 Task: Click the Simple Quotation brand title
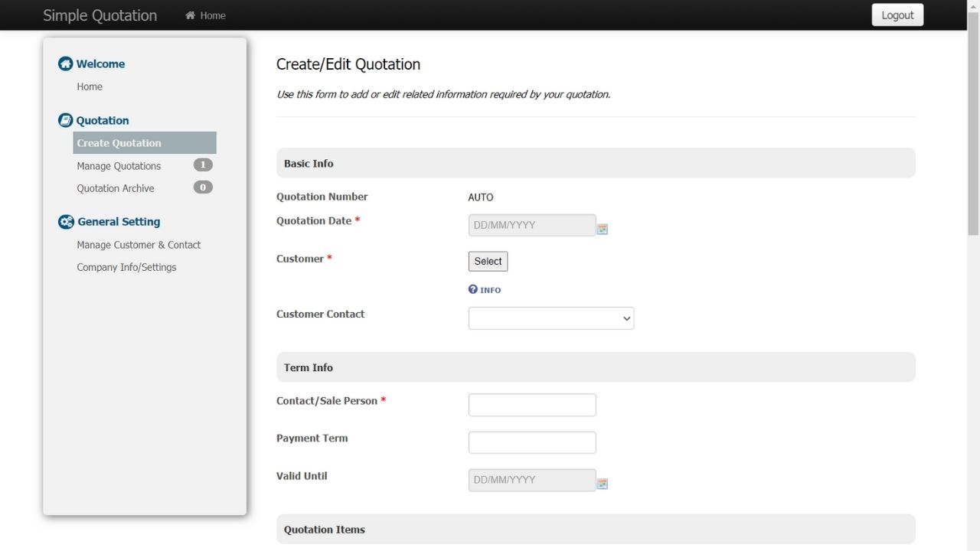[100, 15]
